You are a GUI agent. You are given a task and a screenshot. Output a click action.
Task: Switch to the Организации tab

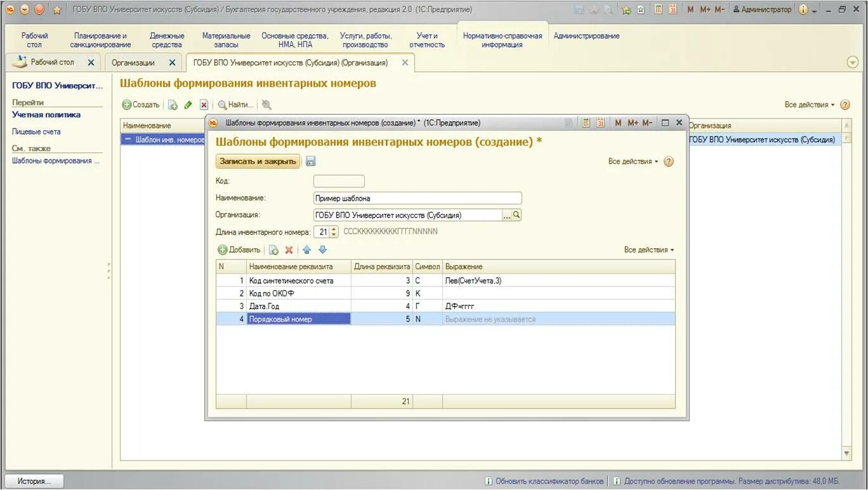(133, 63)
